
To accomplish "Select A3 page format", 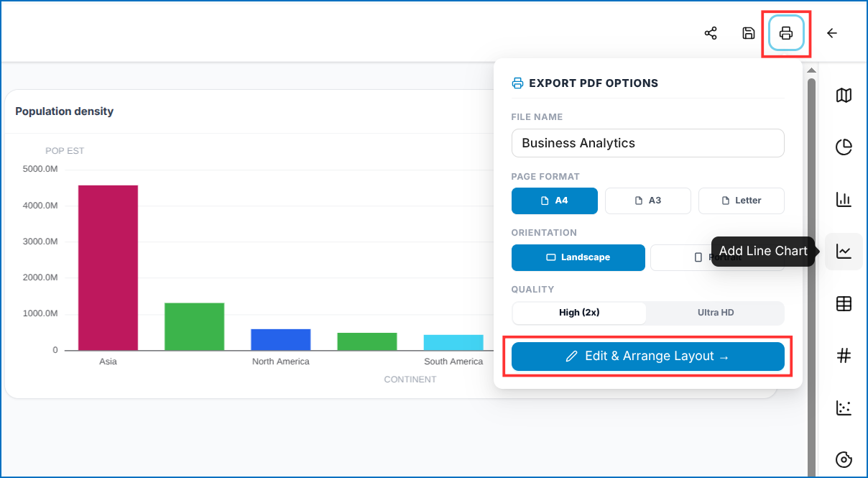I will 647,201.
